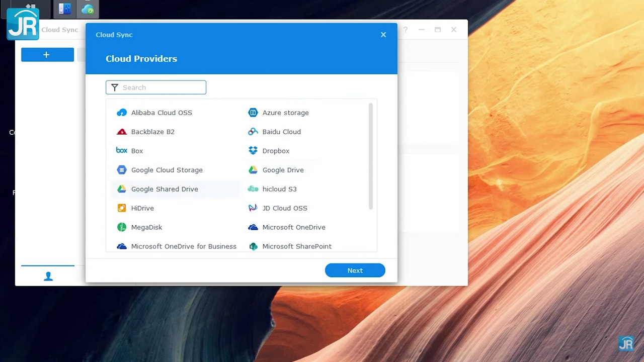Select the JD Cloud OSS icon
Viewport: 644px width, 362px height.
click(x=253, y=208)
